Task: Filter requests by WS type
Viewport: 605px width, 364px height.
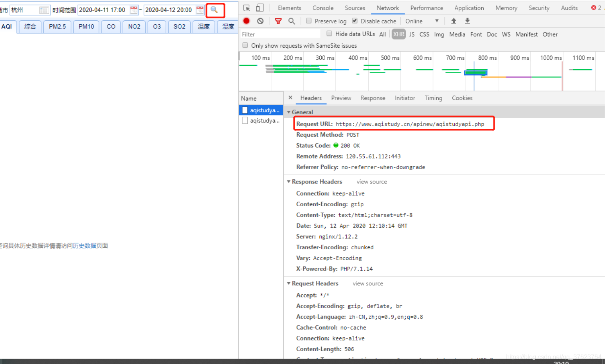Action: coord(506,34)
